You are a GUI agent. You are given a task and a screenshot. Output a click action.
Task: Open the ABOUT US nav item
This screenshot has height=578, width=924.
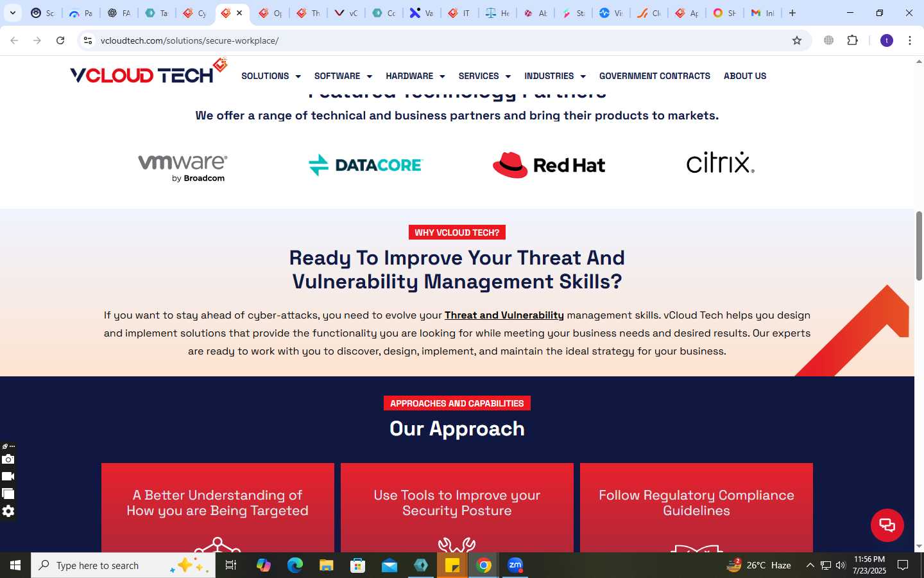coord(745,76)
